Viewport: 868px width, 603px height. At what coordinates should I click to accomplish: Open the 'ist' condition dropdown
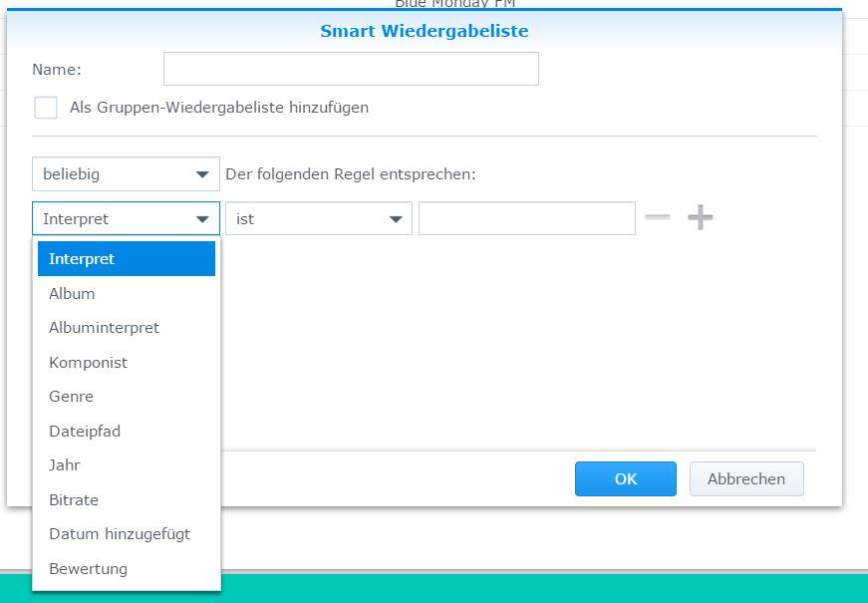pos(318,218)
